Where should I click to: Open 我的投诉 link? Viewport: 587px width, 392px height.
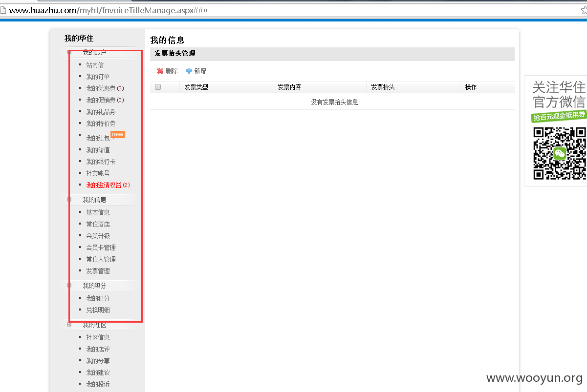[98, 384]
